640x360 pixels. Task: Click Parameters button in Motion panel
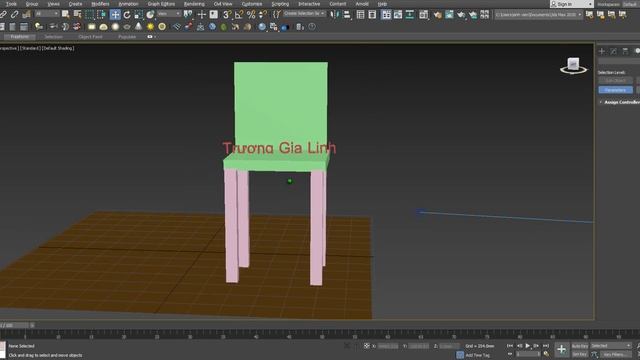(x=616, y=90)
